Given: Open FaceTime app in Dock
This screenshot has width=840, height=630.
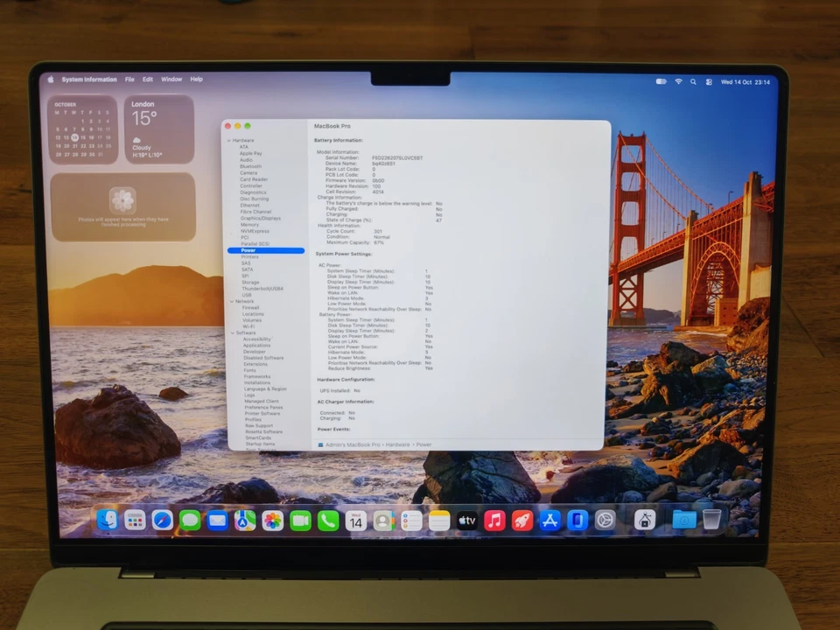Looking at the screenshot, I should click(x=300, y=520).
